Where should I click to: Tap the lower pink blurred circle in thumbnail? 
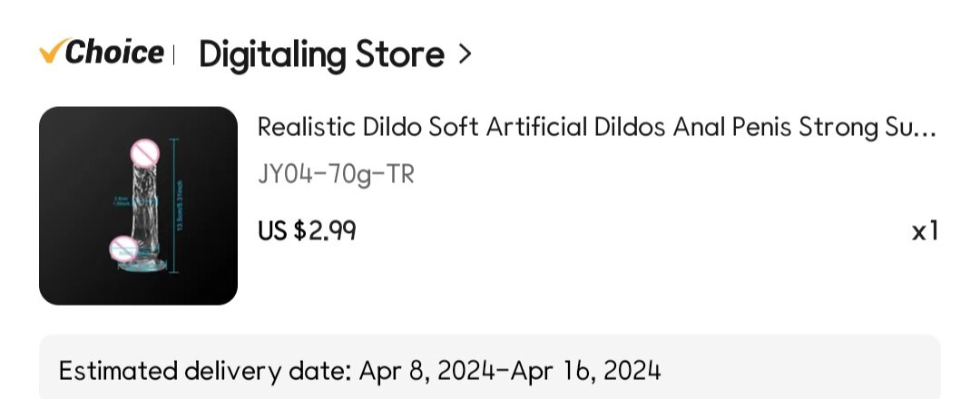(122, 248)
